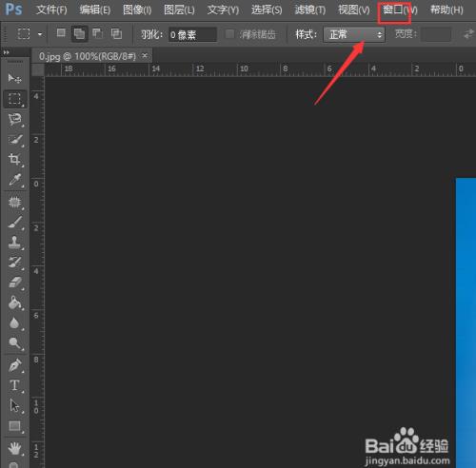Viewport: 476px width, 468px height.
Task: Select the Brush tool
Action: pos(15,223)
